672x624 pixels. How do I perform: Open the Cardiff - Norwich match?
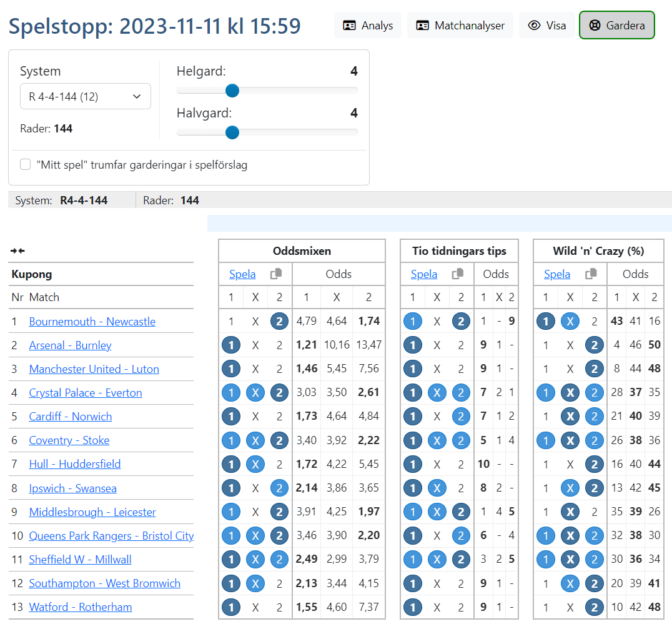click(71, 417)
